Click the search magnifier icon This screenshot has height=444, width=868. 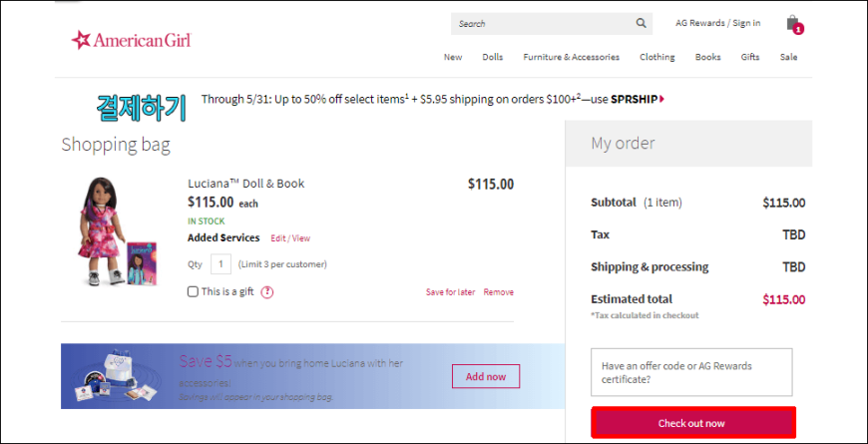point(641,23)
